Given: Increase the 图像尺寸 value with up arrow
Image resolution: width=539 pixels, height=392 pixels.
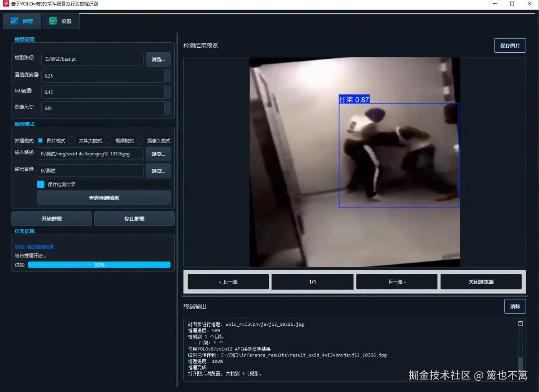Looking at the screenshot, I should pos(168,105).
